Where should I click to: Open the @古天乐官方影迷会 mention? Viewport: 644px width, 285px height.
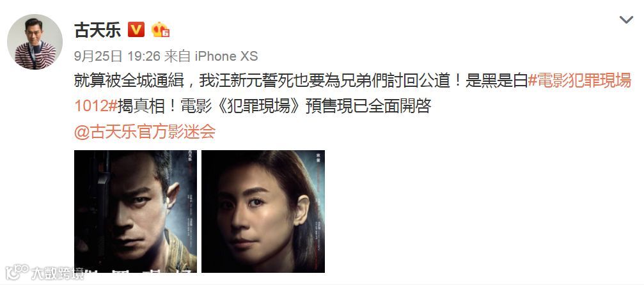(x=145, y=132)
